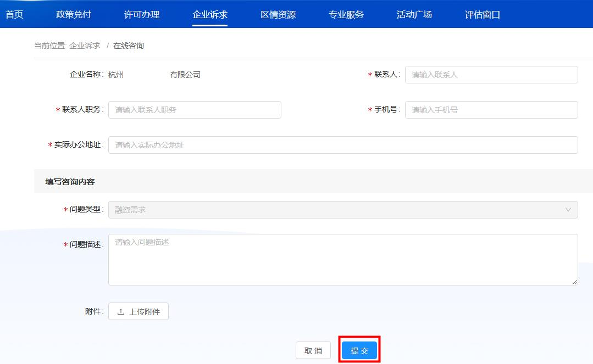Image resolution: width=593 pixels, height=364 pixels.
Task: Click the 在线咨询 breadcrumb text
Action: point(129,46)
